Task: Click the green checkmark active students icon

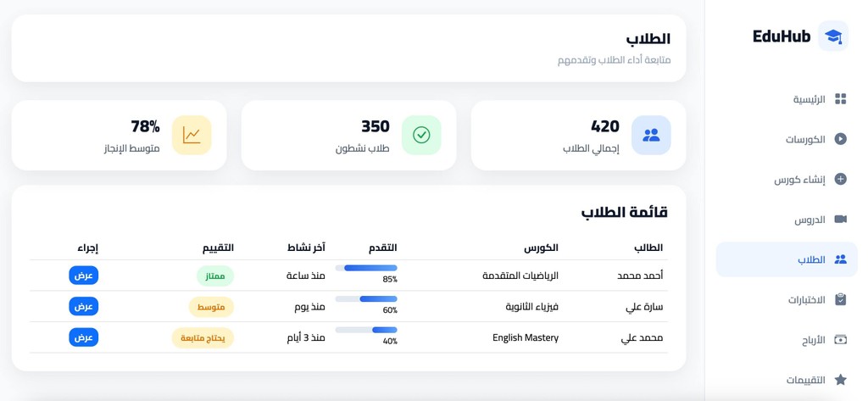Action: click(x=421, y=135)
